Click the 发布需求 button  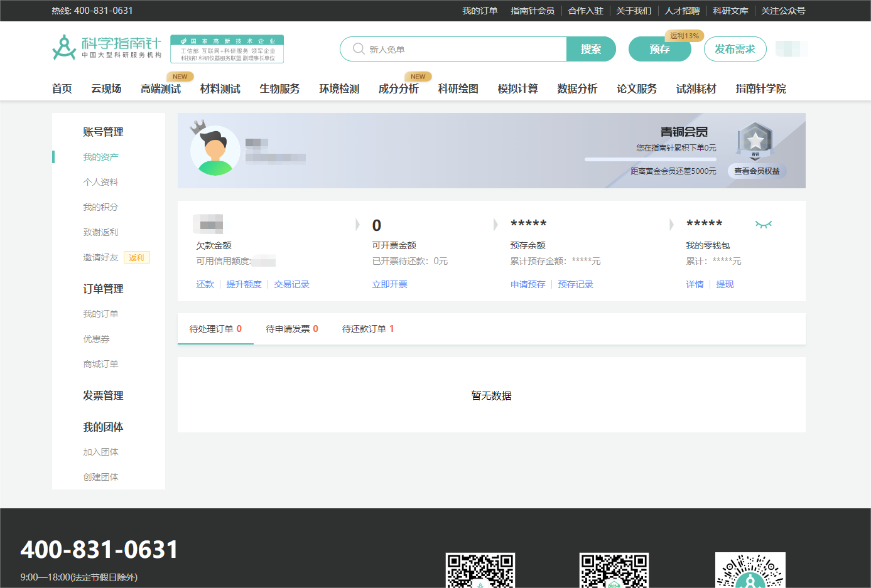[x=735, y=48]
